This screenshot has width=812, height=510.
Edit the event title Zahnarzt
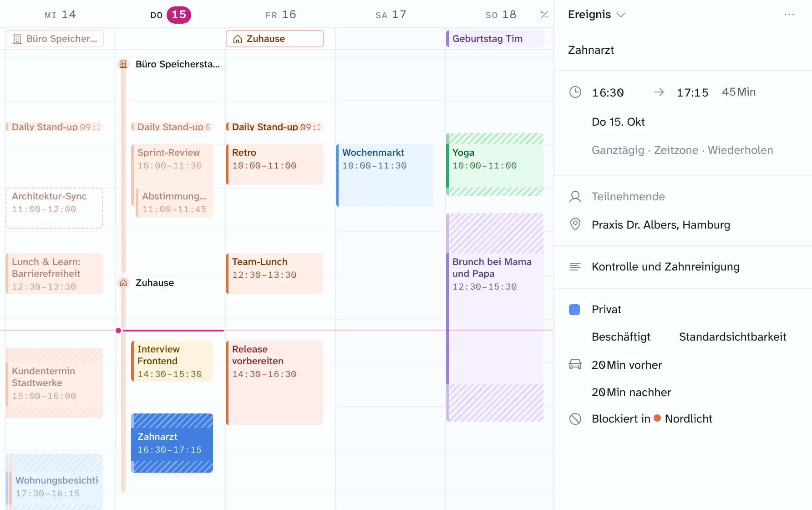coord(591,50)
